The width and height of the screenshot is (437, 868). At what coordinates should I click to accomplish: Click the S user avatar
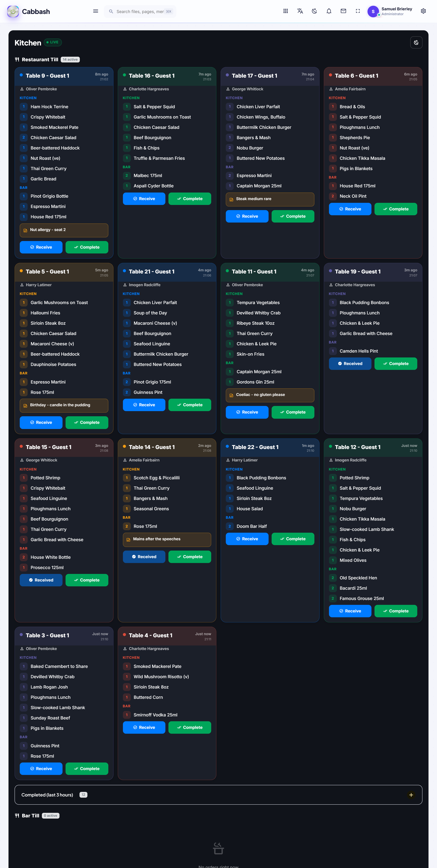point(373,12)
